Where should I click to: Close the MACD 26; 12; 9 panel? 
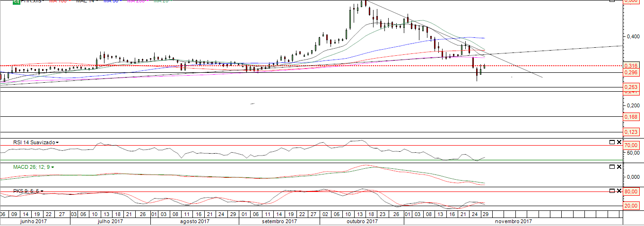[619, 166]
